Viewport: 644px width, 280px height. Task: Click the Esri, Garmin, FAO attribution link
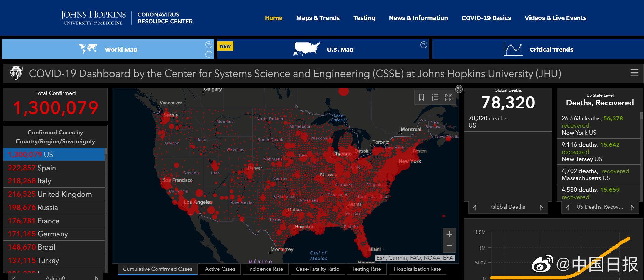415,258
